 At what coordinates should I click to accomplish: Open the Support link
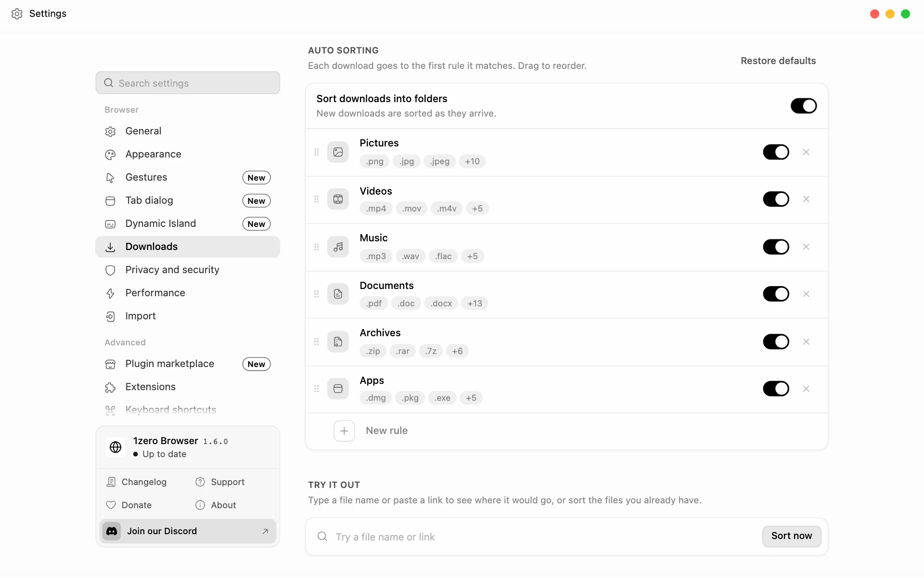coord(220,482)
